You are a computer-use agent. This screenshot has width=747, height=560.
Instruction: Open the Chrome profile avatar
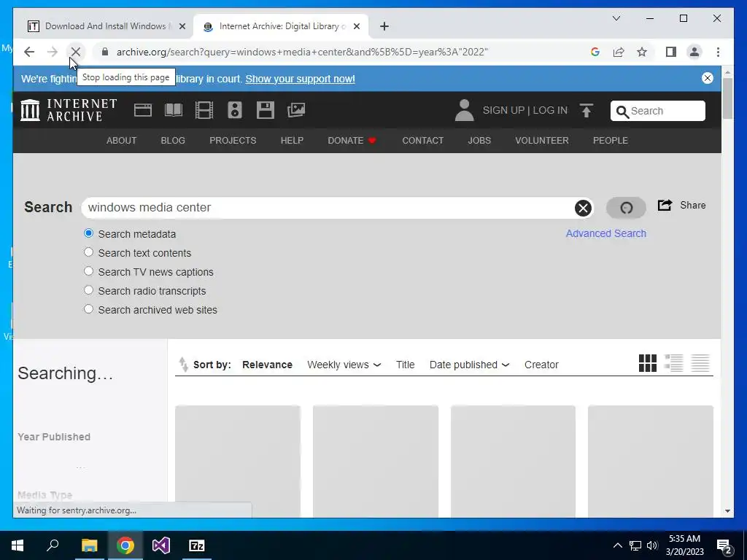(694, 52)
